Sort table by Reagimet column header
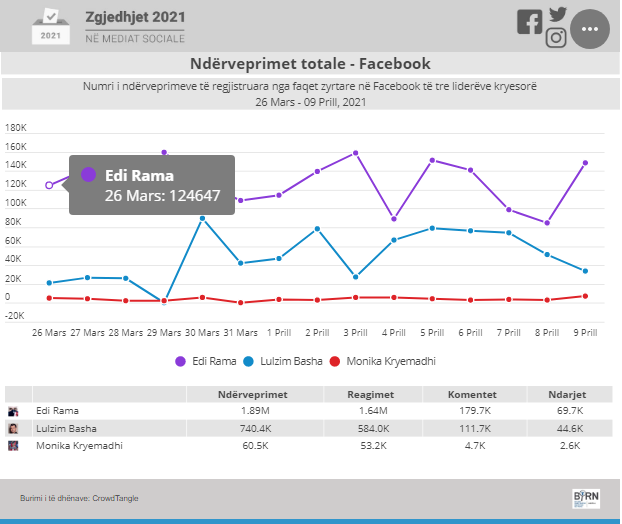This screenshot has height=524, width=622. (371, 395)
